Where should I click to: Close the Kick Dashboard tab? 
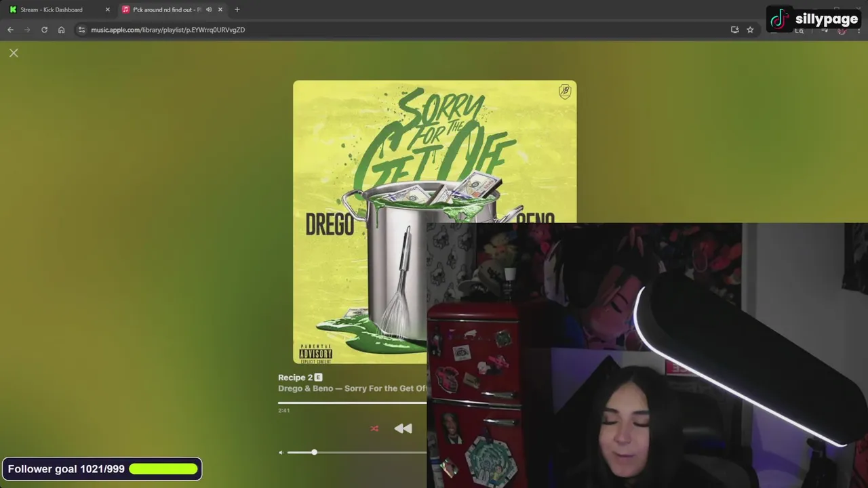(107, 9)
